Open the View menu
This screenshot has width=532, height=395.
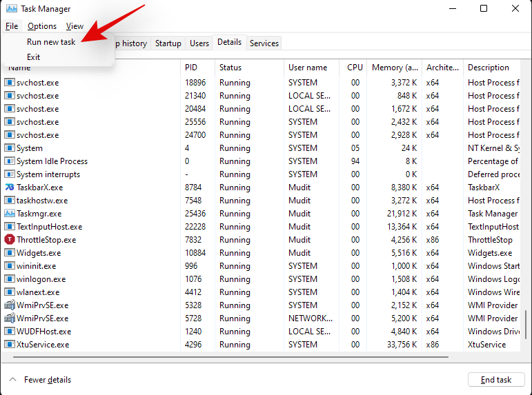[75, 26]
